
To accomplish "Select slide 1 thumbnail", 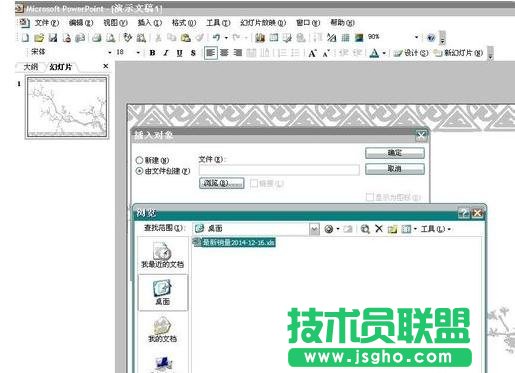I will tap(67, 107).
